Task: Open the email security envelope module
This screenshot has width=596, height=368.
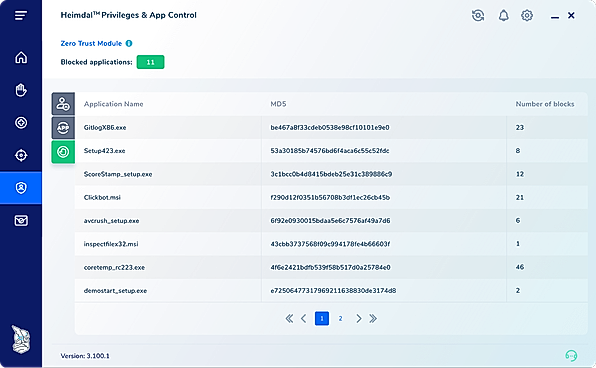Action: click(x=21, y=220)
